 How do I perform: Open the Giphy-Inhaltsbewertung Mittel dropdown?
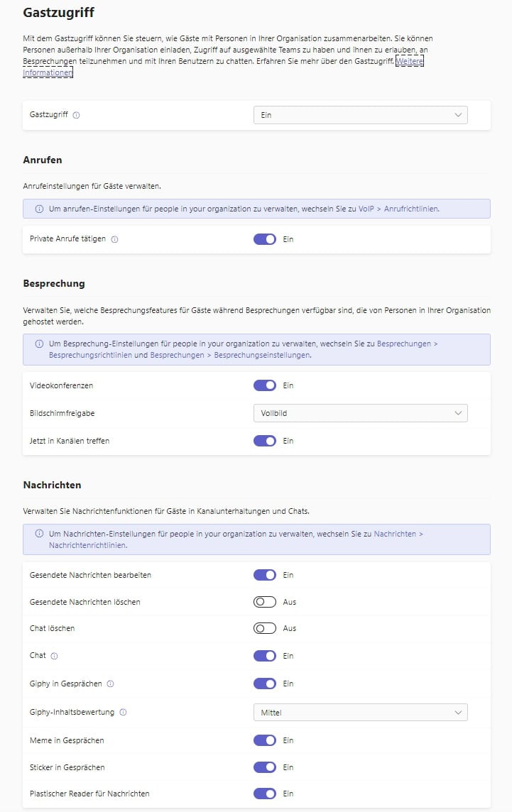(360, 711)
